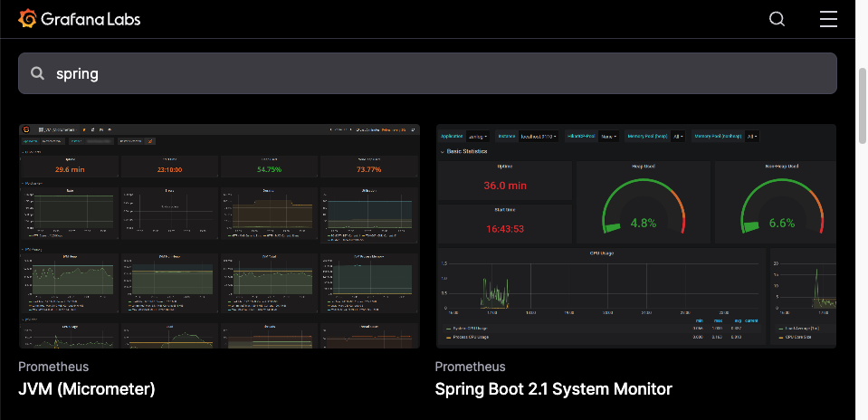Open Spring Boot 2.1 System Monitor title link
This screenshot has height=420, width=868.
click(x=554, y=389)
